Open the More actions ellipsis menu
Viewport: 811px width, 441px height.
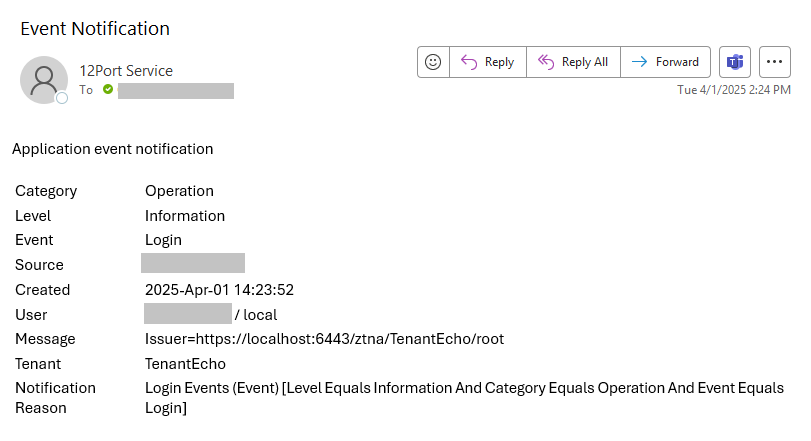(775, 62)
